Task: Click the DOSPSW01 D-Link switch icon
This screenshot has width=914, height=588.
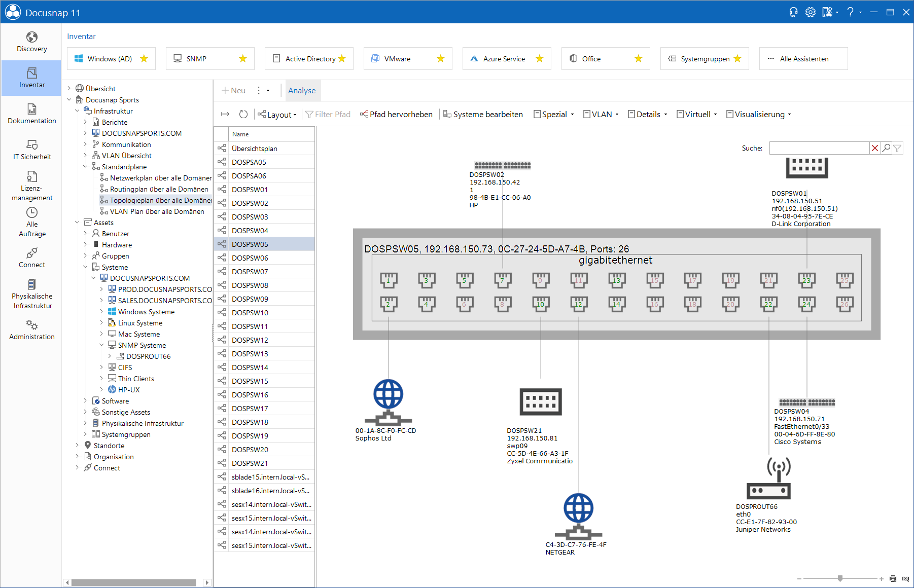Action: 807,168
